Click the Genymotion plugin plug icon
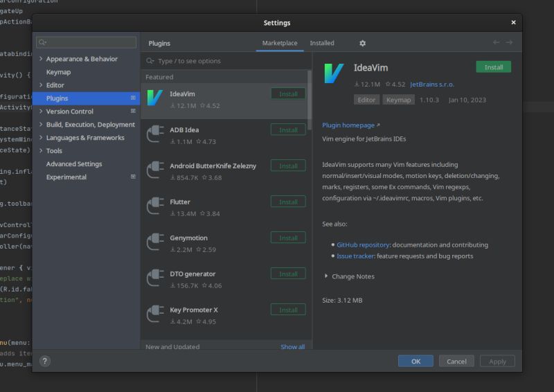This screenshot has width=554, height=392. tap(155, 242)
